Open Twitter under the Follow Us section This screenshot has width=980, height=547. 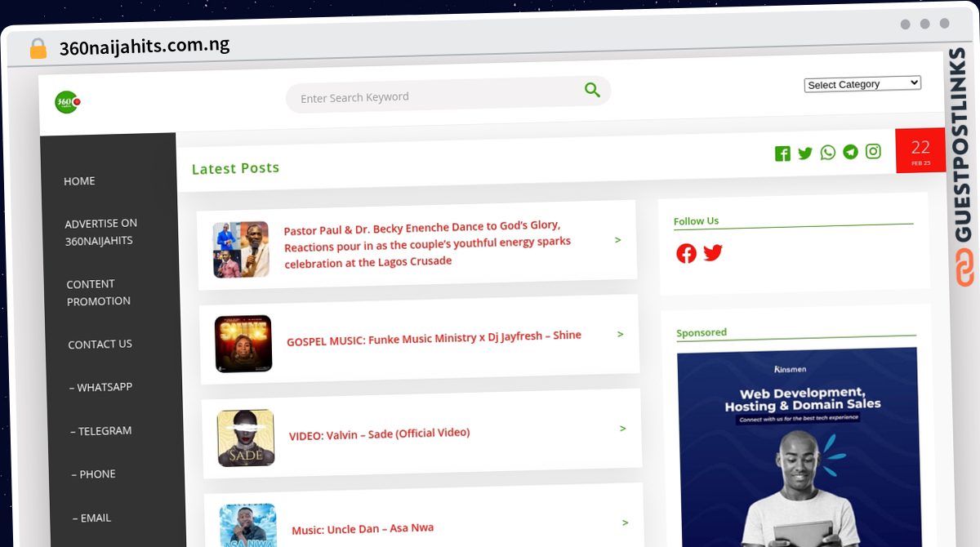pyautogui.click(x=712, y=253)
